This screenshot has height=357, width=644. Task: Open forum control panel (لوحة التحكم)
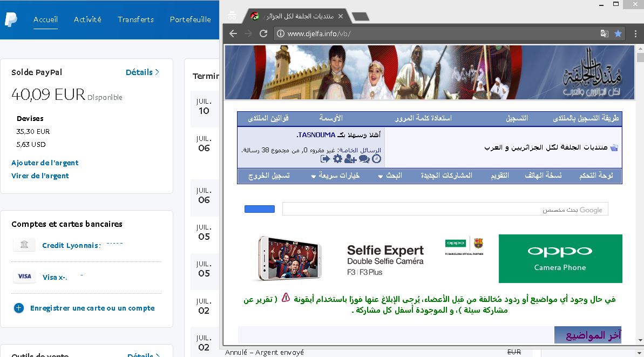pos(596,176)
